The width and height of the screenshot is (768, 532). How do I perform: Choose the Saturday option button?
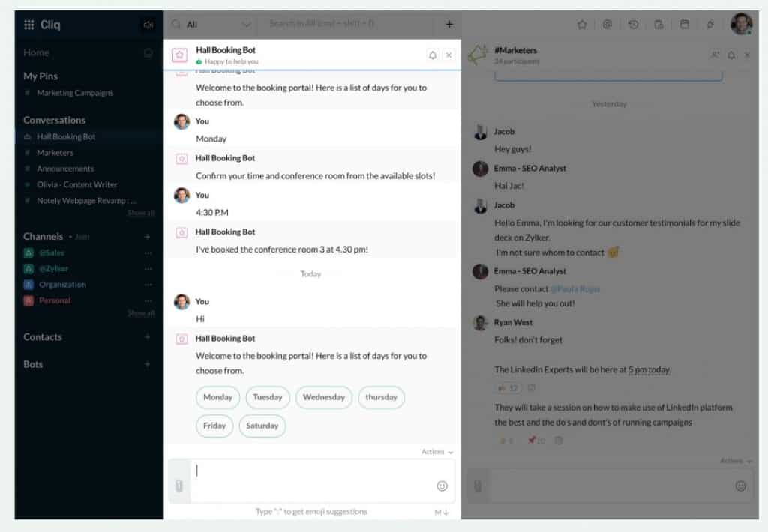point(262,426)
